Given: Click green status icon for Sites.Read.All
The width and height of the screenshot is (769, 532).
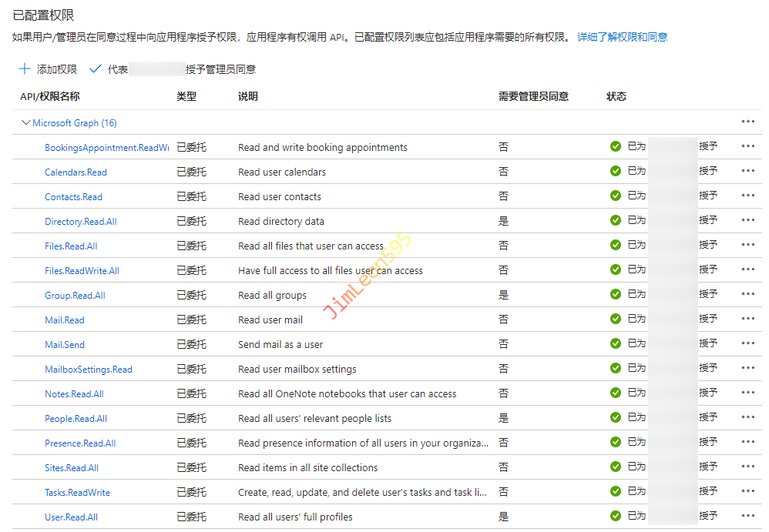Looking at the screenshot, I should (615, 467).
